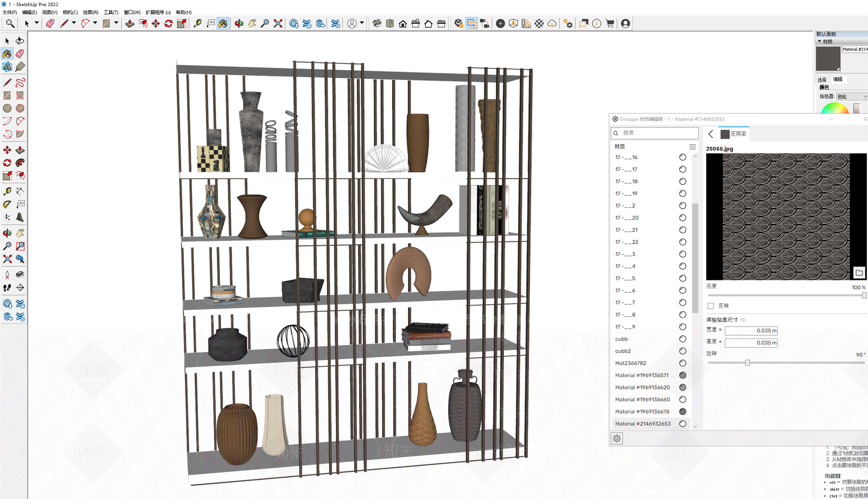Open the Rectangle shape tool dropdown arrow
The image size is (868, 499).
tap(116, 23)
